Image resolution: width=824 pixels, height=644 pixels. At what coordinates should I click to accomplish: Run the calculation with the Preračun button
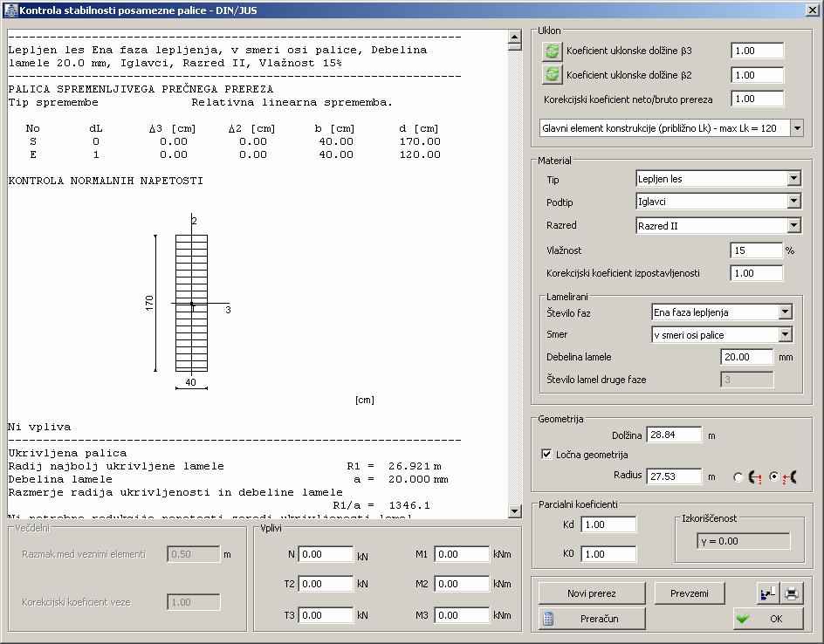pos(592,619)
